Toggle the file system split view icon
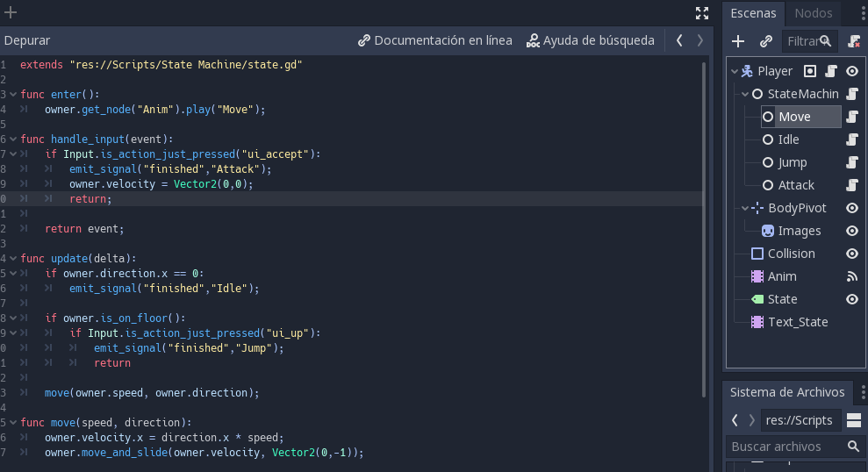Screen dimensions: 868x472 point(853,420)
